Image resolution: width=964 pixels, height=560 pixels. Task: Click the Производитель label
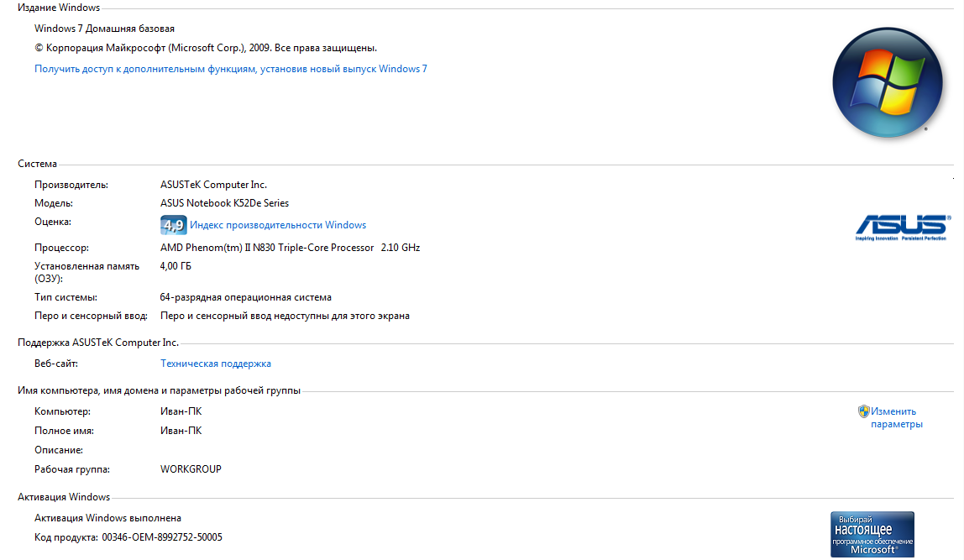71,185
